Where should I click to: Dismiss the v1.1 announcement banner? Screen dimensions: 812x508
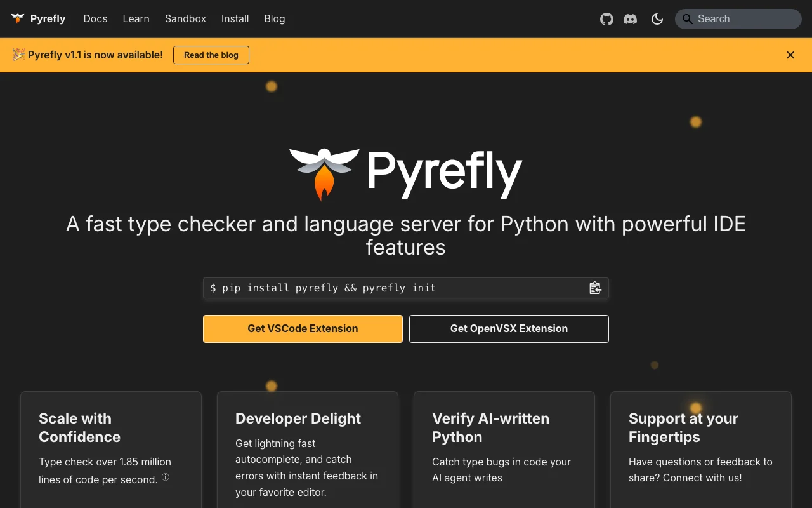point(790,55)
